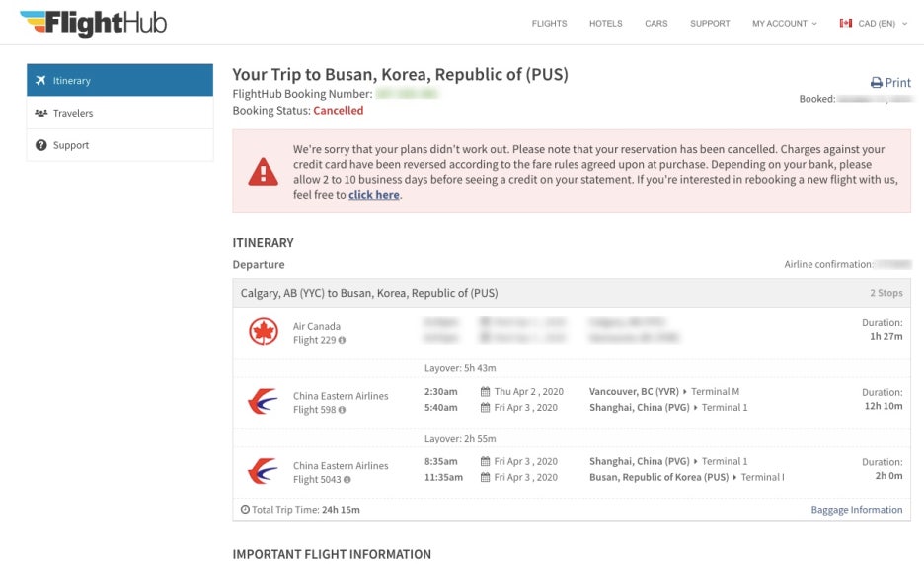This screenshot has width=924, height=564.
Task: Expand the My Account dropdown
Action: click(x=784, y=24)
